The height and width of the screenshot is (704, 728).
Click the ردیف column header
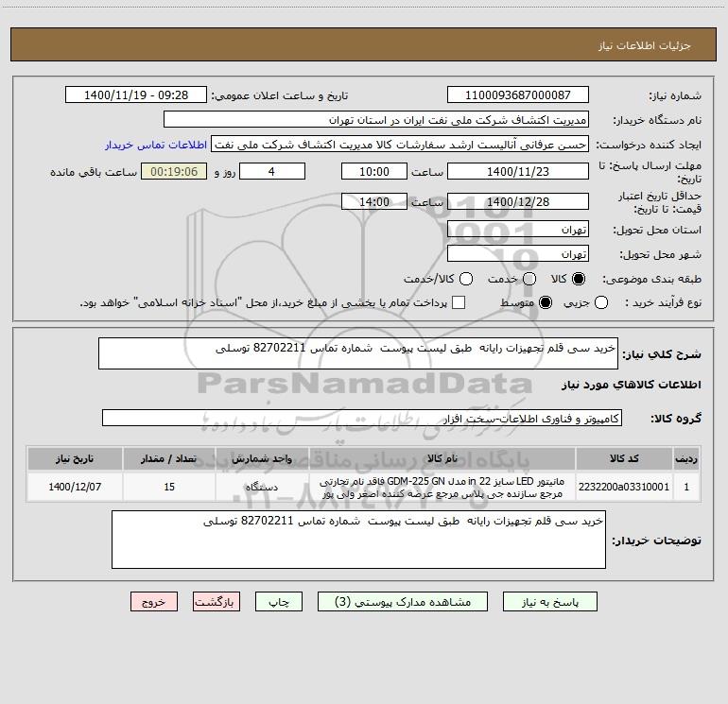(x=686, y=458)
